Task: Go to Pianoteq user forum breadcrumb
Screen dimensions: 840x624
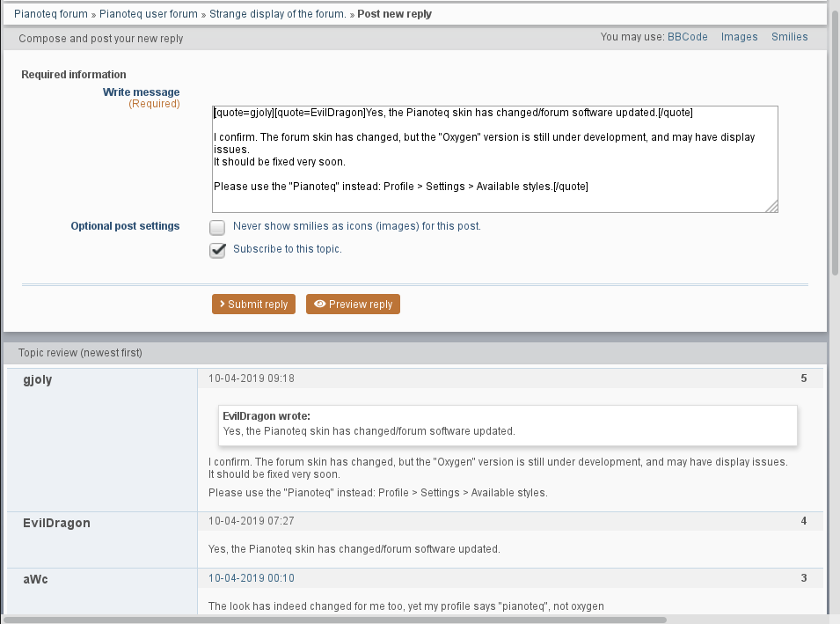Action: (x=149, y=14)
